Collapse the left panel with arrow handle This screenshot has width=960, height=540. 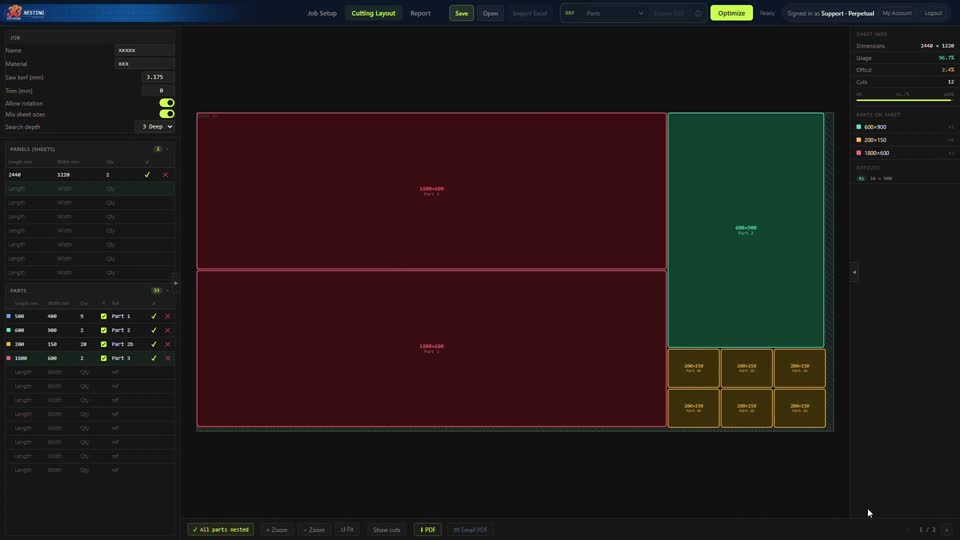pos(176,283)
